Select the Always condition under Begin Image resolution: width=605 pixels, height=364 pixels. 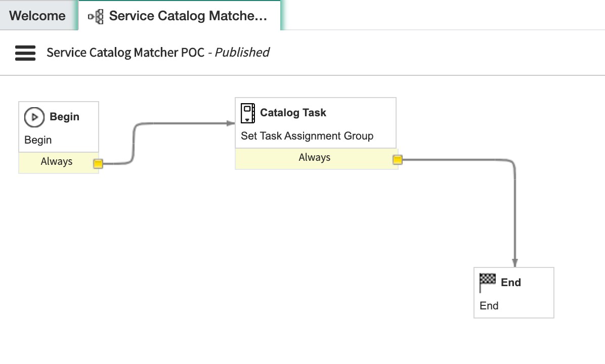(56, 161)
